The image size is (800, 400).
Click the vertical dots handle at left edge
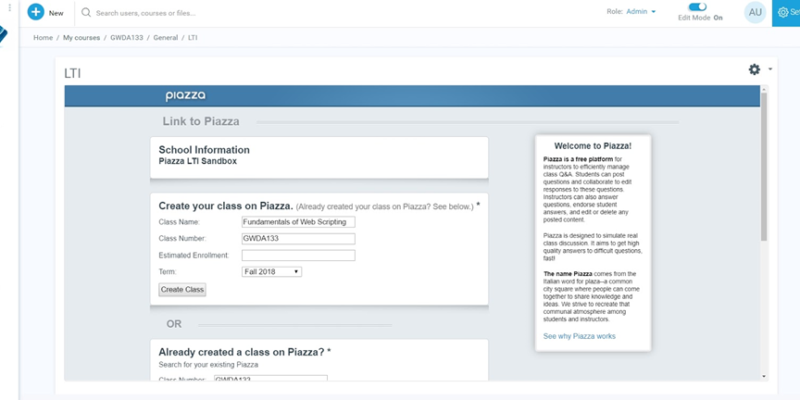point(9,8)
